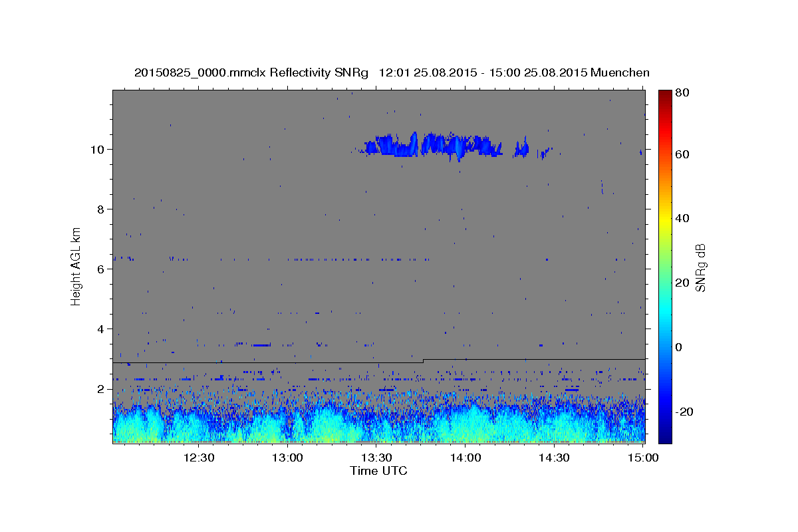Click the 'Time UTC' axis label
798x532 pixels.
378,471
